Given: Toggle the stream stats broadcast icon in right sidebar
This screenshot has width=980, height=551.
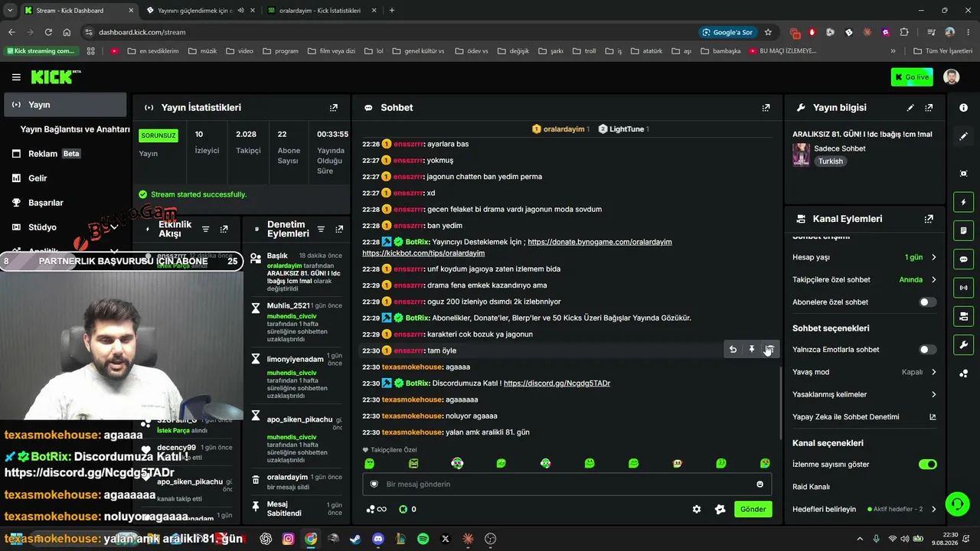Looking at the screenshot, I should pyautogui.click(x=963, y=288).
